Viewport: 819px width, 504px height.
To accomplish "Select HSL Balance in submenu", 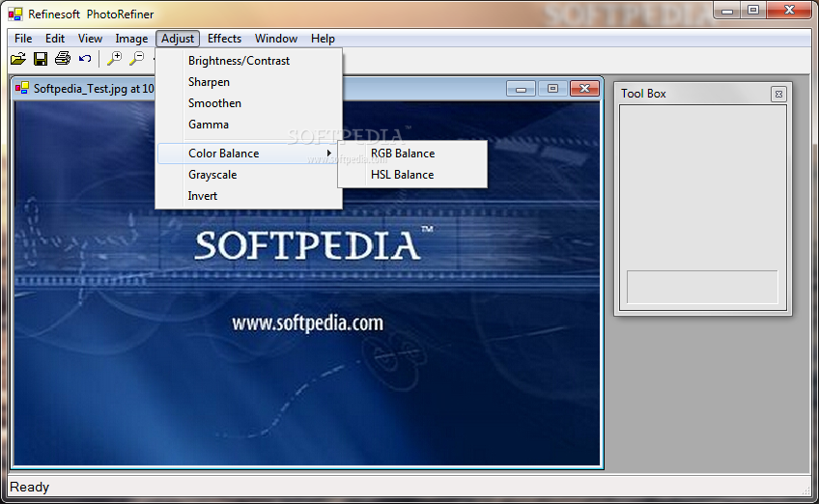I will pyautogui.click(x=412, y=175).
